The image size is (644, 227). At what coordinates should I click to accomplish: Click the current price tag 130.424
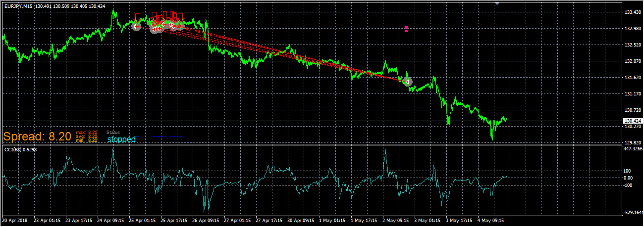click(633, 121)
